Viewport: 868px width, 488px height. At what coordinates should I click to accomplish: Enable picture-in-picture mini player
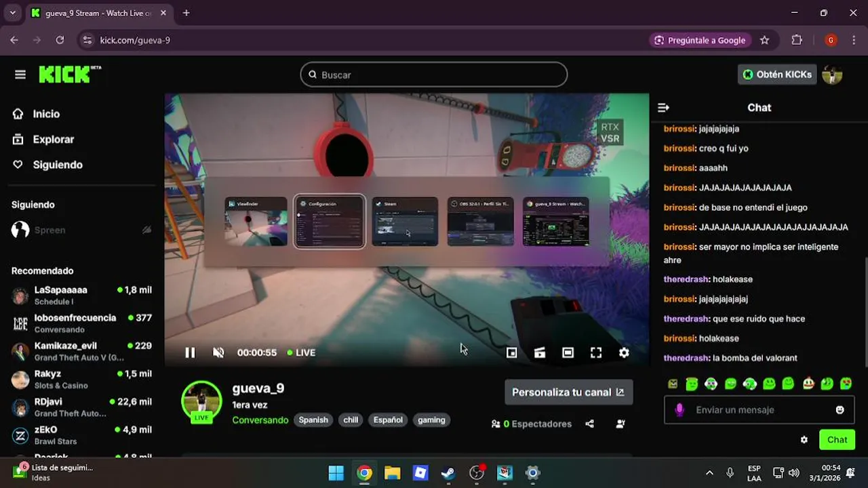[x=512, y=352]
